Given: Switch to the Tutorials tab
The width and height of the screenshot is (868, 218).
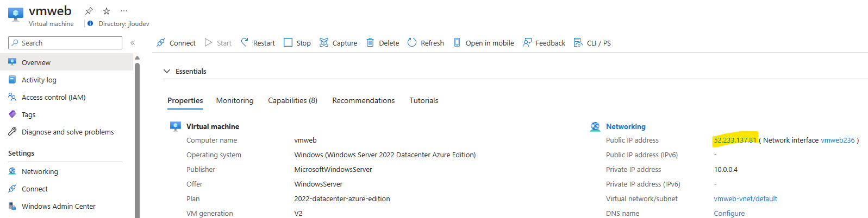Looking at the screenshot, I should coord(424,100).
